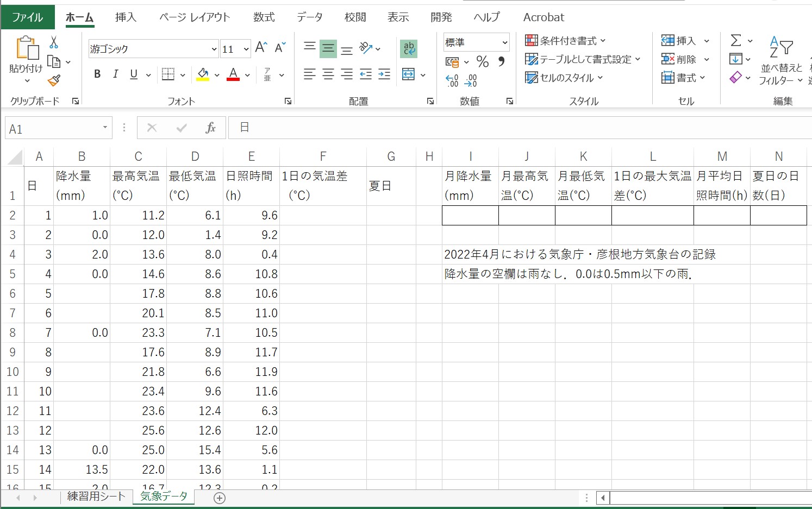Click the format painter brush icon
The width and height of the screenshot is (812, 509).
pos(54,81)
